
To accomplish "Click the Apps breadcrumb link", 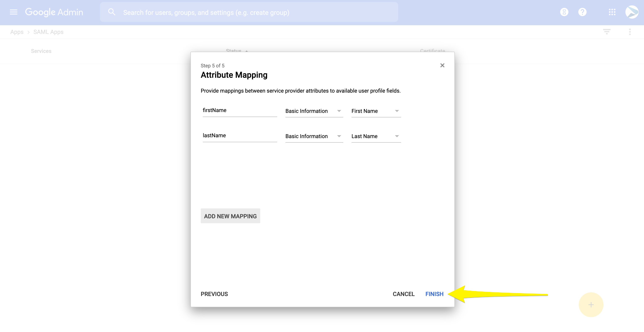I will (17, 32).
